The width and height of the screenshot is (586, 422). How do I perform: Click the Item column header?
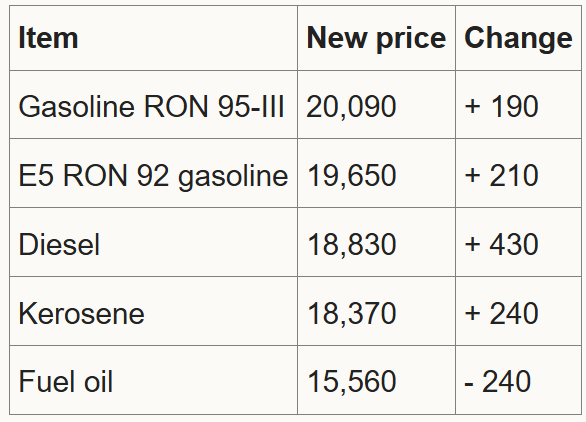click(48, 38)
